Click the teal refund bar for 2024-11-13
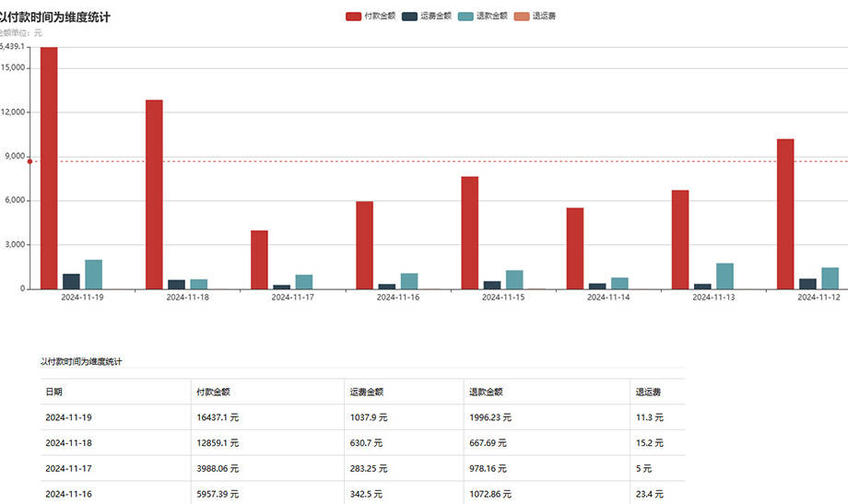 (724, 276)
